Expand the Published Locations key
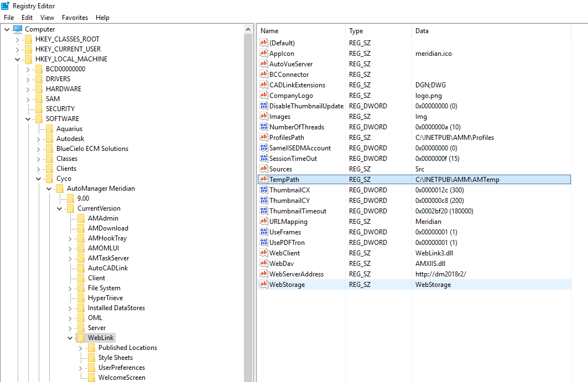The height and width of the screenshot is (382, 588). click(80, 348)
